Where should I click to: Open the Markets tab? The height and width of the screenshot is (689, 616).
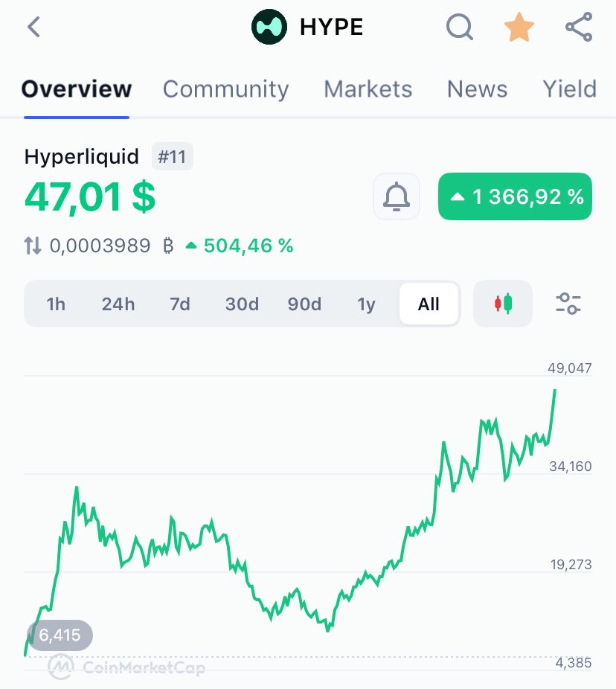coord(368,89)
